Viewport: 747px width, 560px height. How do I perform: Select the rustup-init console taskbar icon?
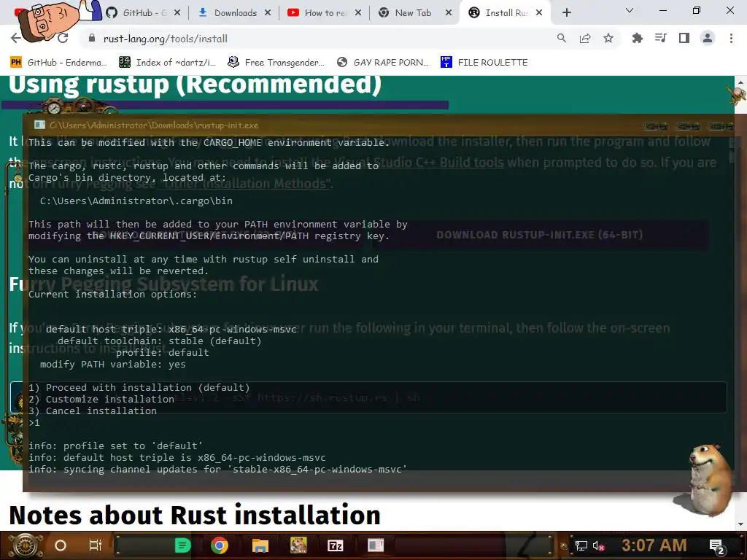coord(376,545)
